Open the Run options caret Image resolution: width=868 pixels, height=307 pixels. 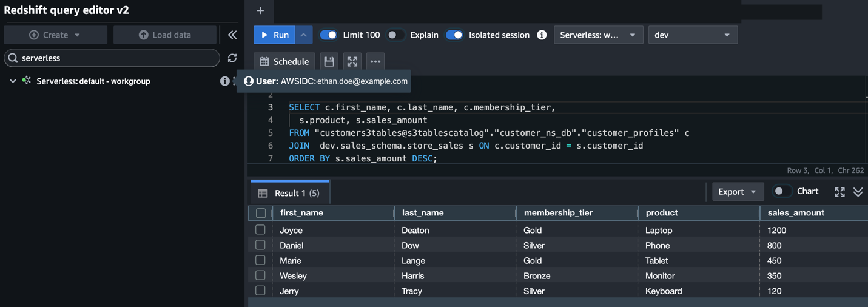click(304, 35)
